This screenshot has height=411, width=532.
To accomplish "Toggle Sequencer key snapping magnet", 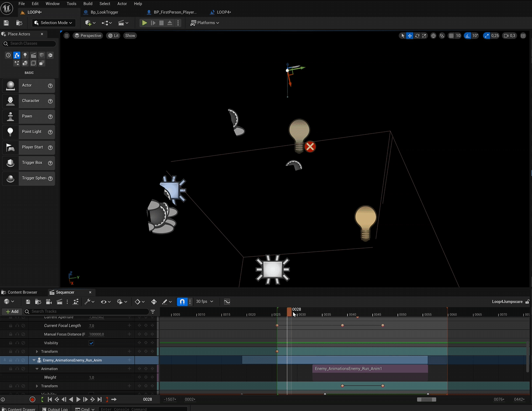I will (182, 302).
